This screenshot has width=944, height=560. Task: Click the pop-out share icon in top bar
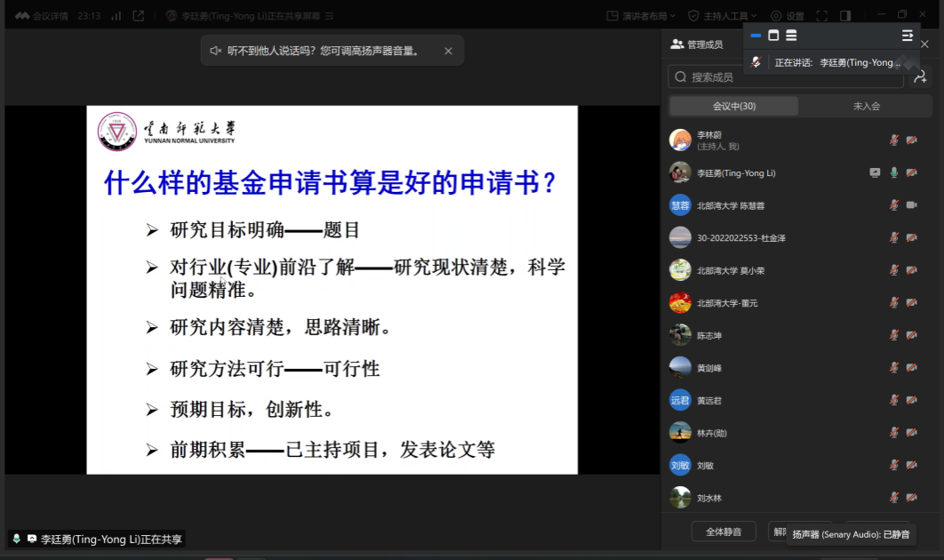pyautogui.click(x=139, y=16)
